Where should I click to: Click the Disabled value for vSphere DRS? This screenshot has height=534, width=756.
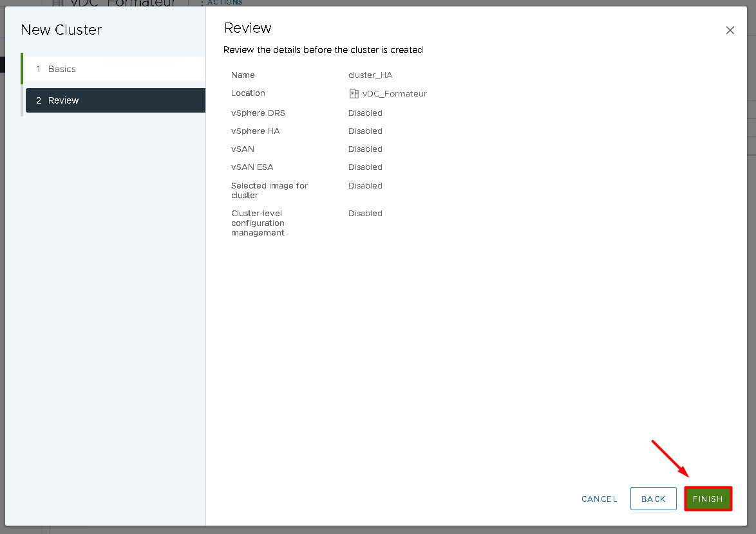pyautogui.click(x=365, y=113)
